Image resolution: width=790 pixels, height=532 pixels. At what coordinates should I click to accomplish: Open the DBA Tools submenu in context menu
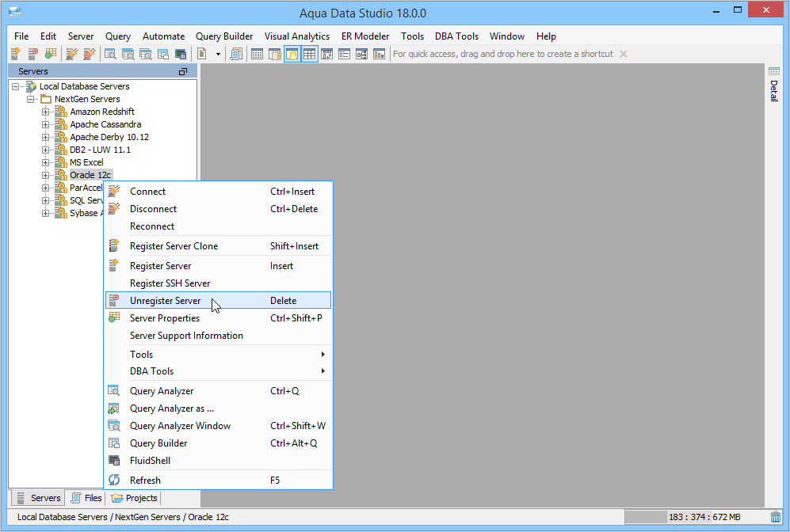pyautogui.click(x=218, y=371)
